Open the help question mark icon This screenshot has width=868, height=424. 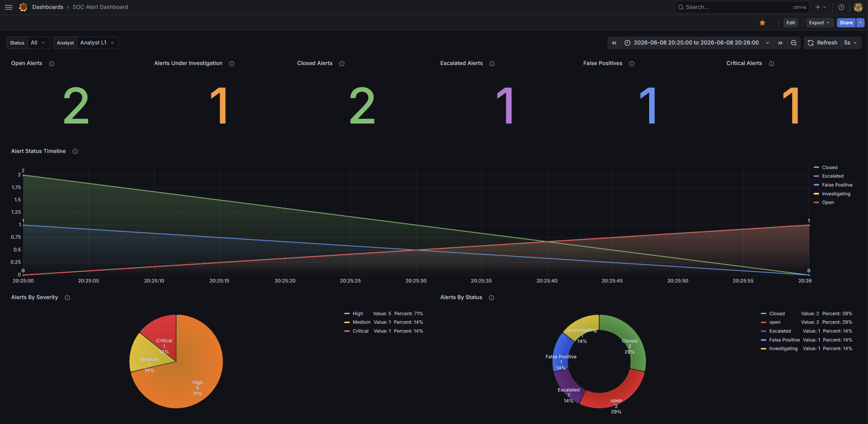(x=841, y=7)
